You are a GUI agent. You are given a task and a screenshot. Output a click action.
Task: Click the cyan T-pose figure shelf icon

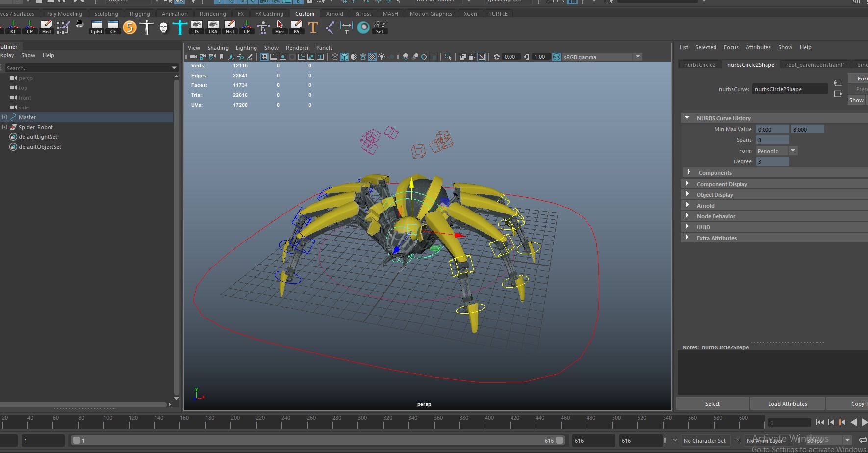[179, 27]
